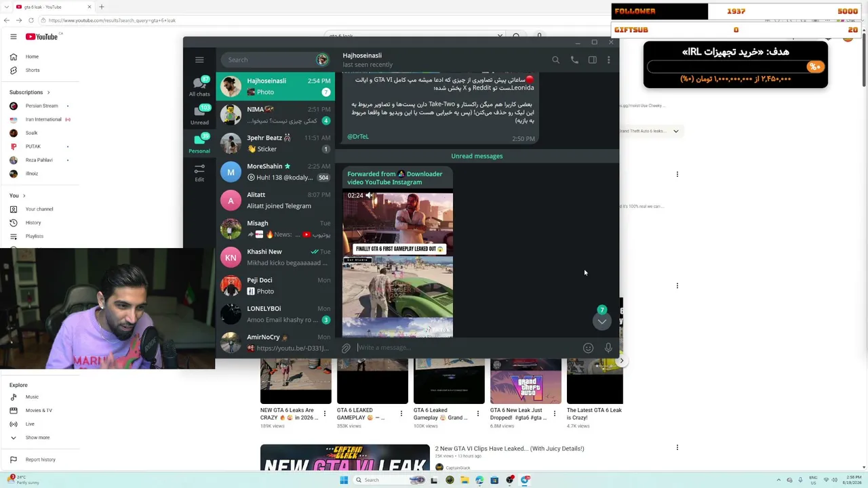Open 'GTA 6 New Leak Just Dropped' short thumbnail
The width and height of the screenshot is (868, 488).
526,382
